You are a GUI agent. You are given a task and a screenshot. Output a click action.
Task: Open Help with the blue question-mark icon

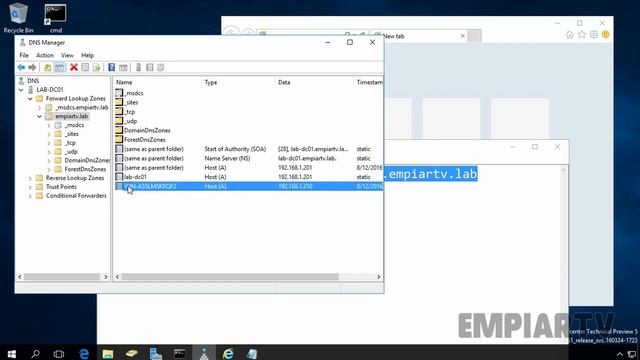pos(111,67)
